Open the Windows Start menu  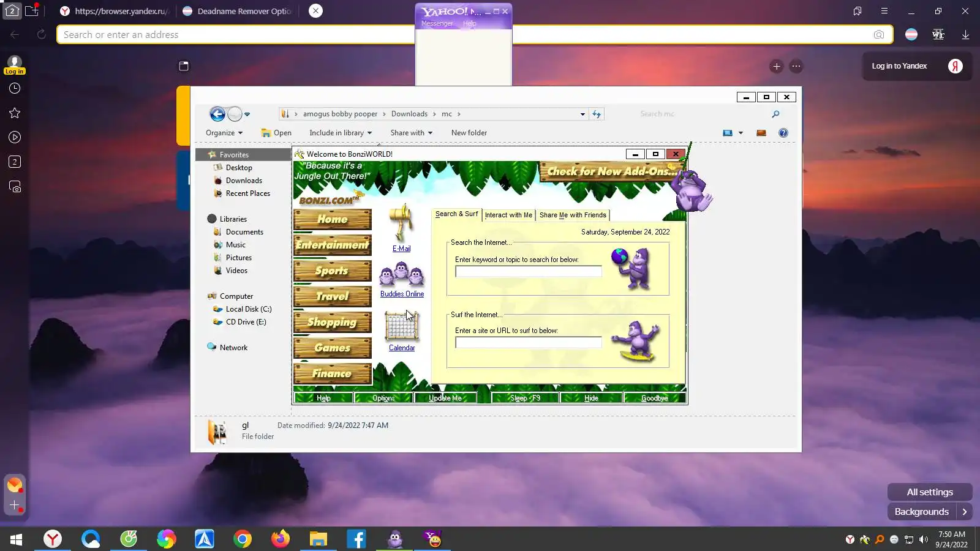click(17, 539)
